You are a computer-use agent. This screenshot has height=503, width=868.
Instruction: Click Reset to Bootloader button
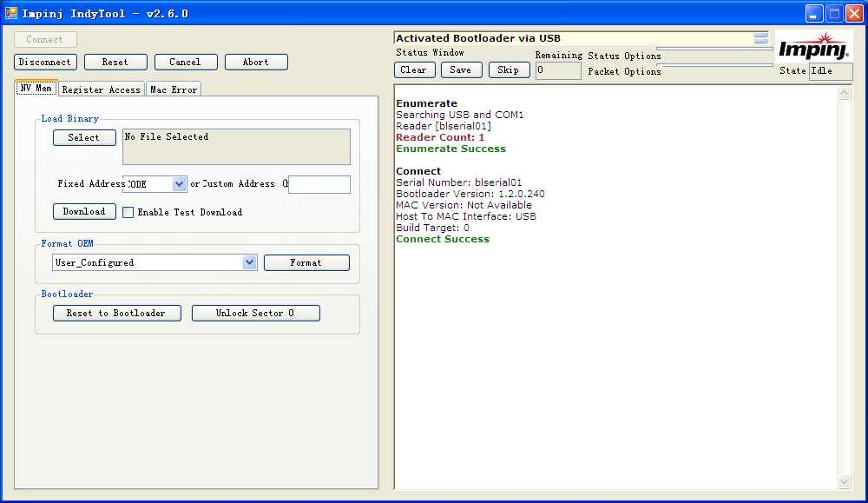point(117,313)
